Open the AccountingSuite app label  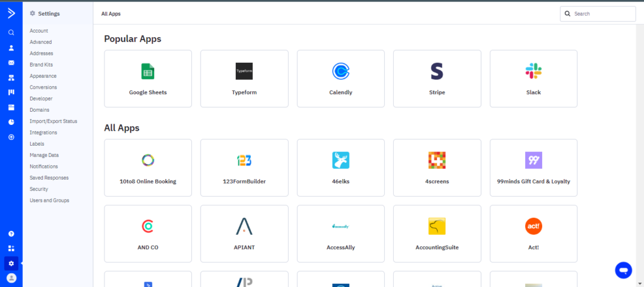point(437,247)
